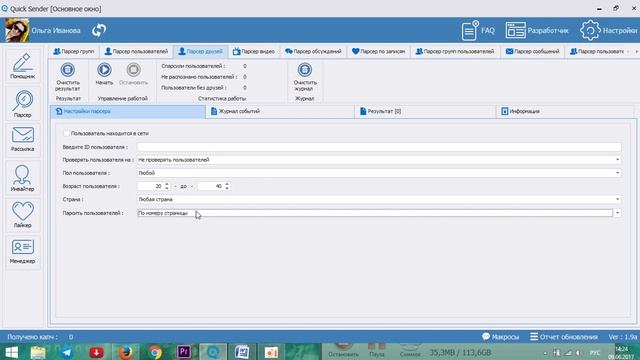Click the refresh account arrows icon
Viewport: 640px width, 360px height.
[x=99, y=30]
